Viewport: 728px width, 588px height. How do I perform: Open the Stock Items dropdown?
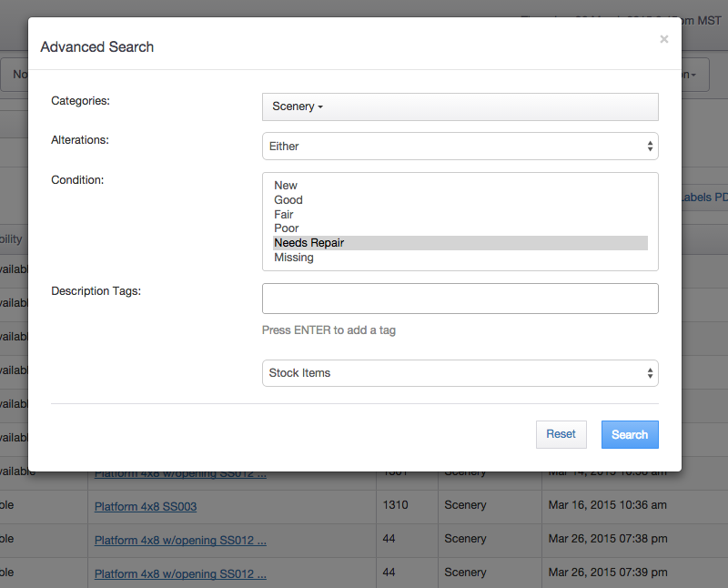click(460, 373)
